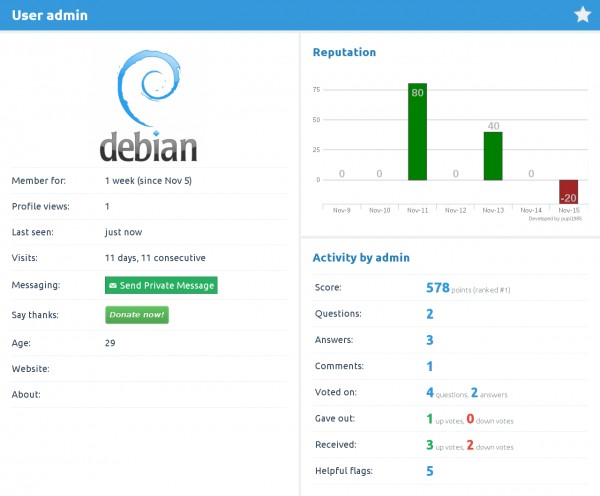Click the envelope icon on message button
Viewport: 600px width, 496px height.
pyautogui.click(x=112, y=286)
